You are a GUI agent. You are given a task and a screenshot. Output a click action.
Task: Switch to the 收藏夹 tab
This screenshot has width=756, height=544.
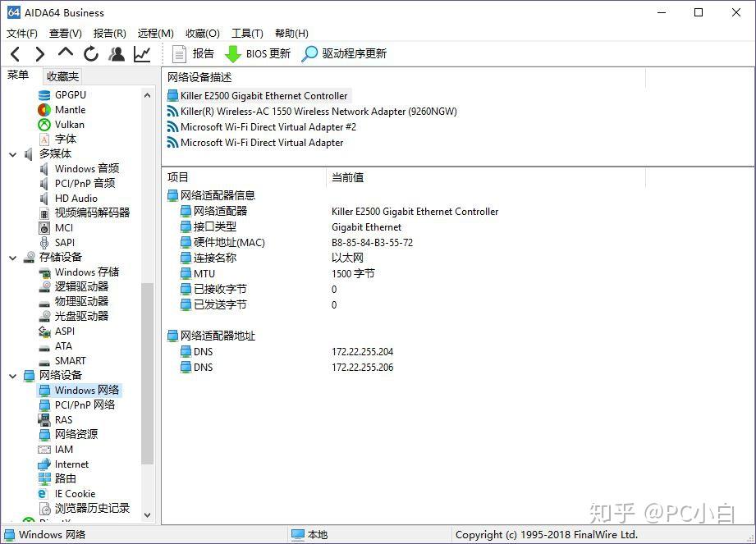click(62, 75)
